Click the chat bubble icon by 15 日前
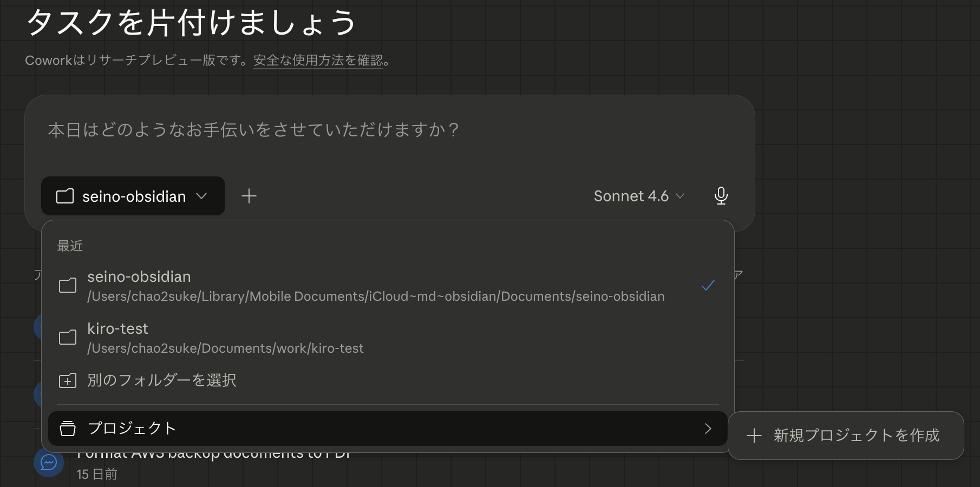Viewport: 980px width, 487px height. pos(49,463)
